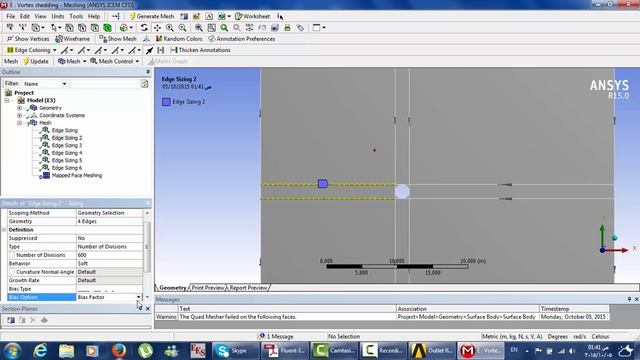
Task: Switch to the Report Preview tab
Action: [248, 288]
